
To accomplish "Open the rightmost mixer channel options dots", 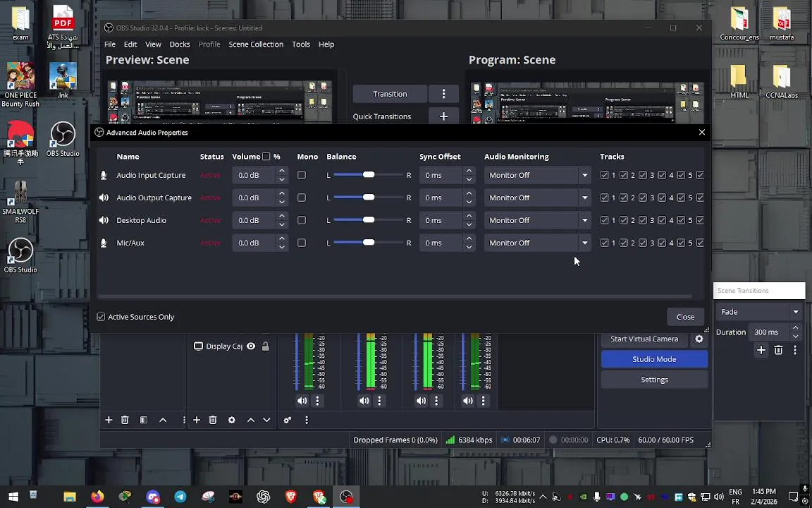I will pyautogui.click(x=483, y=401).
